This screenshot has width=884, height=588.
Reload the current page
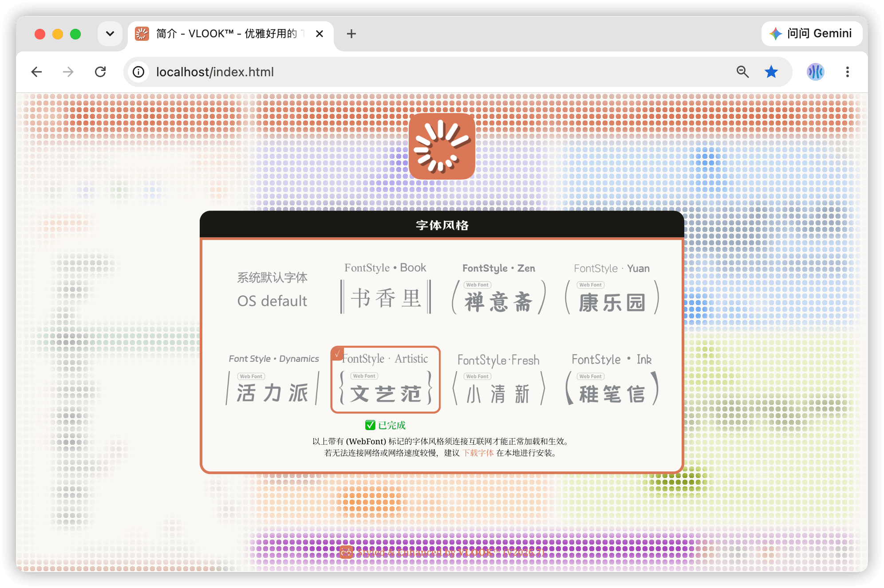pos(100,72)
